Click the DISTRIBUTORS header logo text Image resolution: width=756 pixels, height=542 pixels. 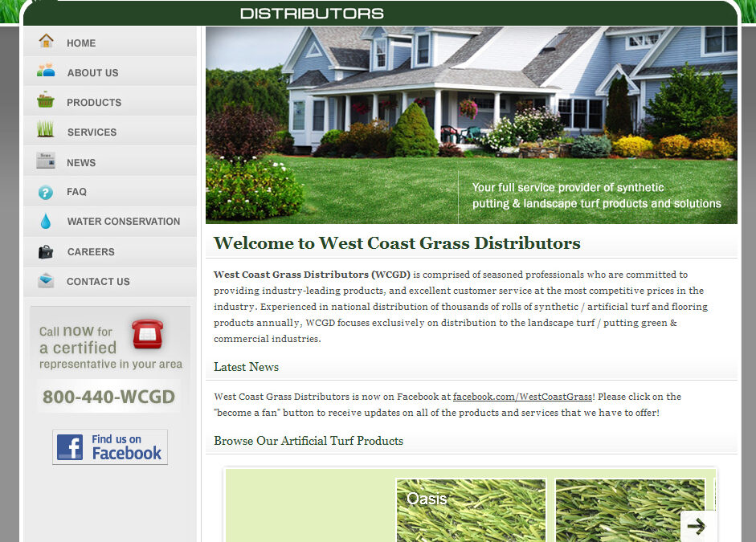click(312, 14)
